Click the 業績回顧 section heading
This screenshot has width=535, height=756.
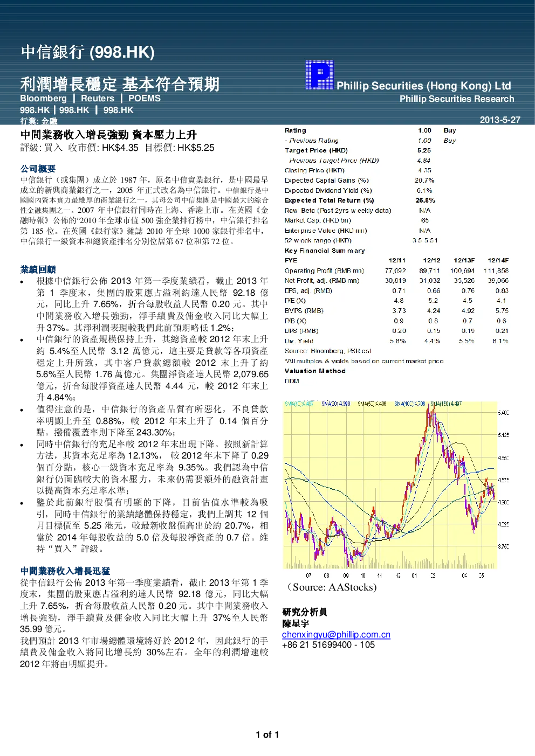(38, 269)
